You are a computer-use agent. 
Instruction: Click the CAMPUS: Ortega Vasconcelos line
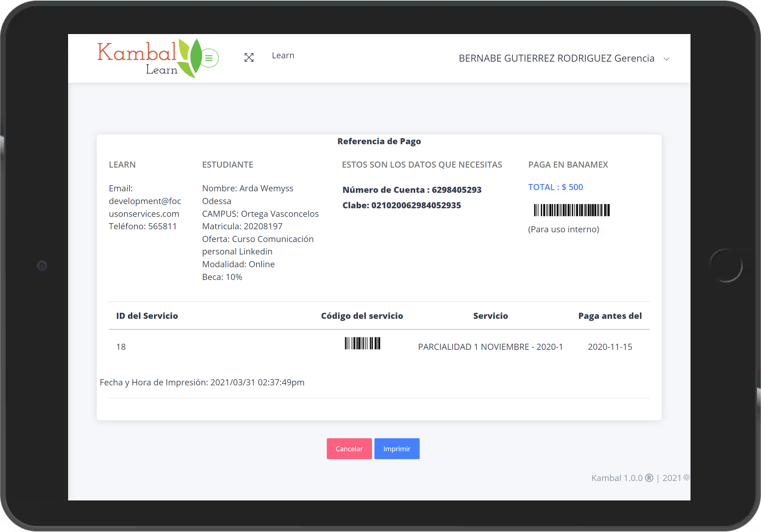tap(260, 214)
